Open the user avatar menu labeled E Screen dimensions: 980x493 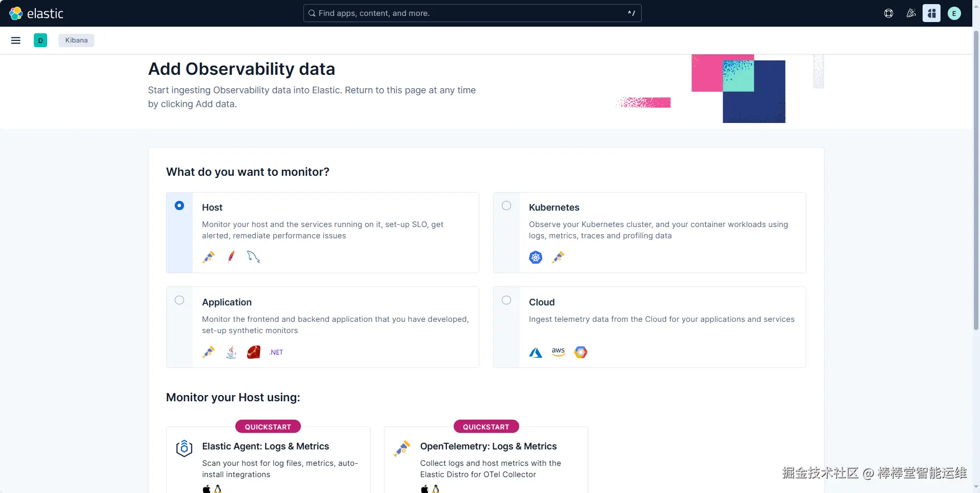point(954,13)
